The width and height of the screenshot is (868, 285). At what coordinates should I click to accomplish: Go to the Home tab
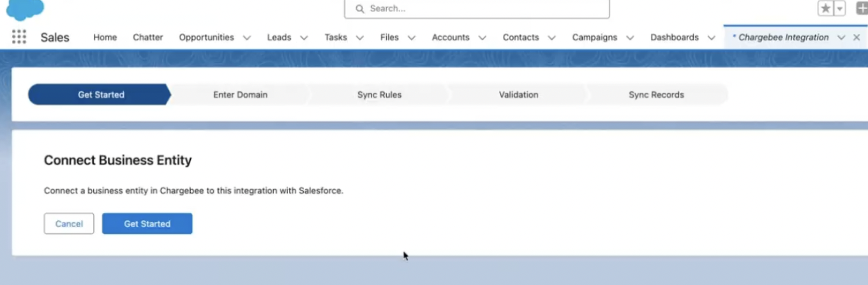coord(105,38)
